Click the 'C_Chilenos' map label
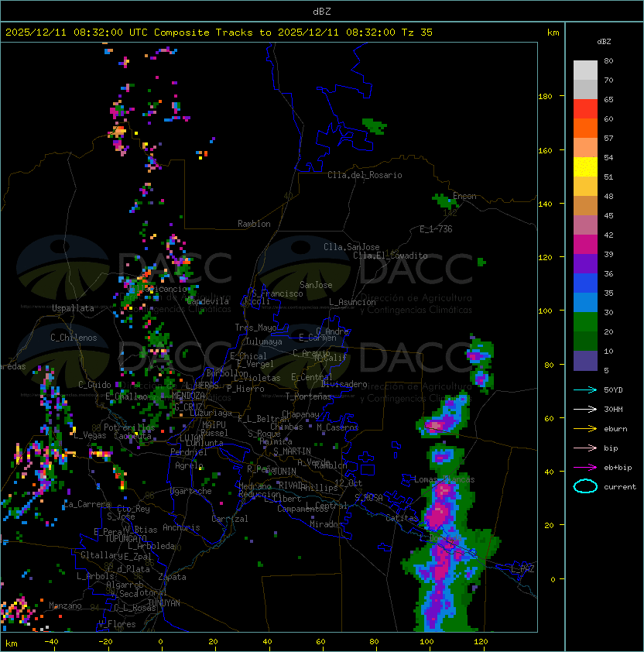644x652 pixels. [74, 338]
